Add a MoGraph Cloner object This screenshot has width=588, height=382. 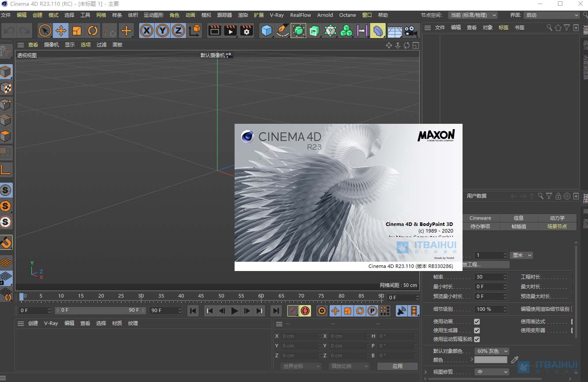click(x=330, y=31)
